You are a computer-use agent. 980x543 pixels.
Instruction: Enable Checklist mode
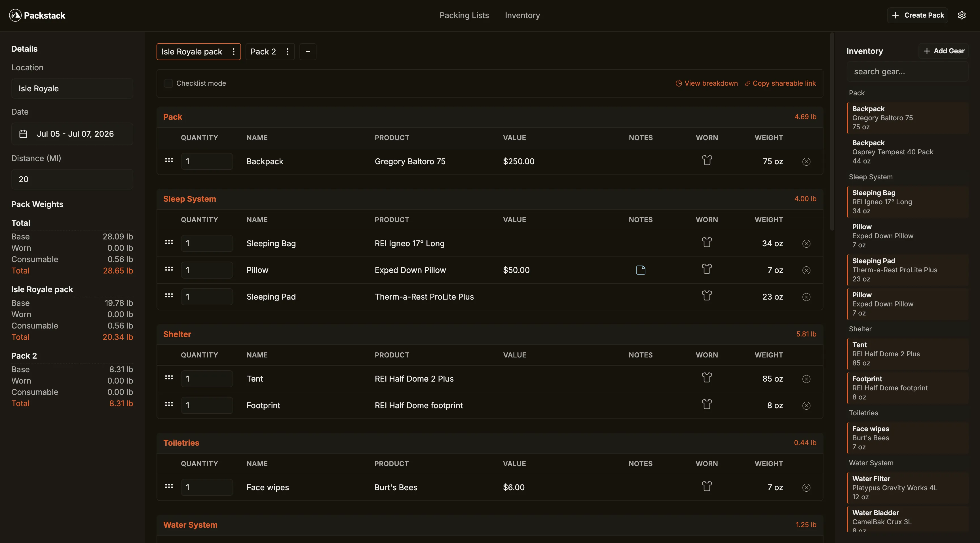point(168,83)
